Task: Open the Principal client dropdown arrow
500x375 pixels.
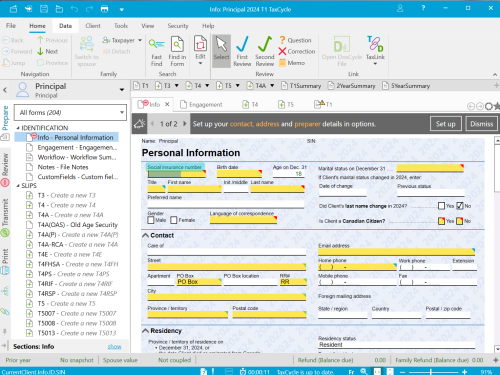Action: click(122, 90)
